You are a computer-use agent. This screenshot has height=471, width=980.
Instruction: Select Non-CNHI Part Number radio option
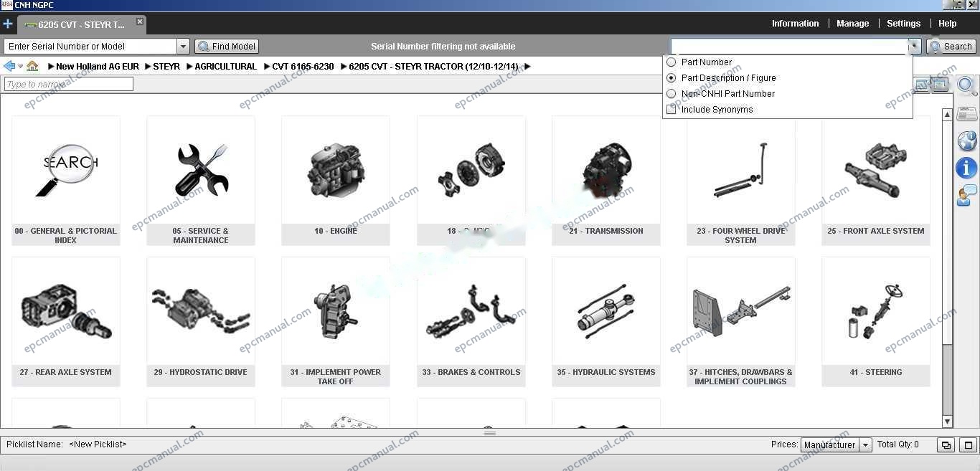(672, 94)
